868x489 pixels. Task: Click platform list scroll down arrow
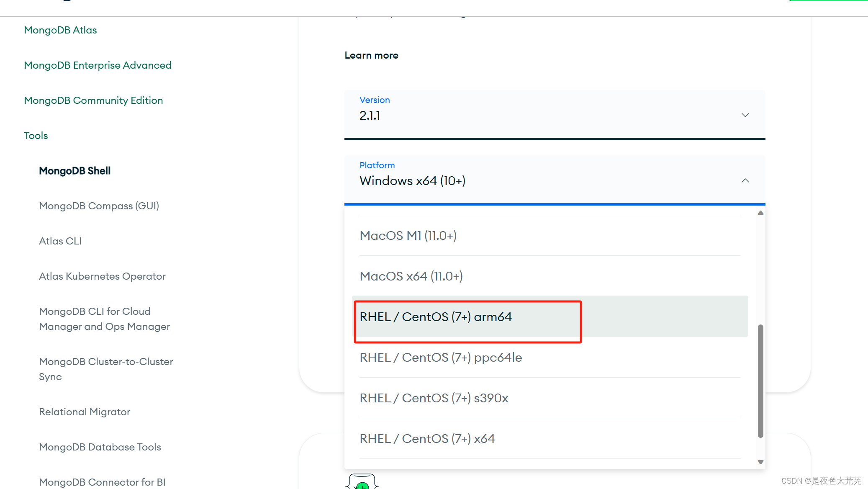(760, 462)
